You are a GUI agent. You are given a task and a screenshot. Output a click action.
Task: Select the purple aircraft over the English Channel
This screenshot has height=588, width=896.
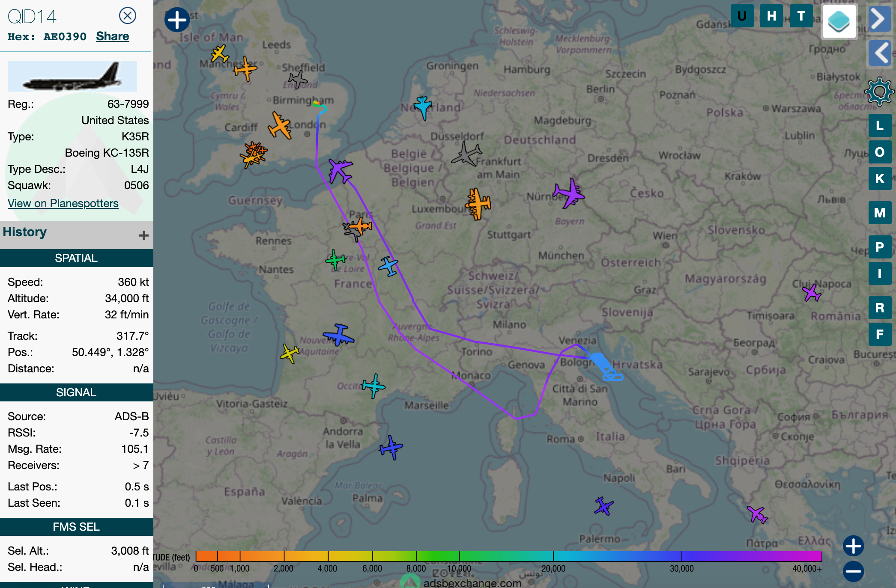[340, 170]
